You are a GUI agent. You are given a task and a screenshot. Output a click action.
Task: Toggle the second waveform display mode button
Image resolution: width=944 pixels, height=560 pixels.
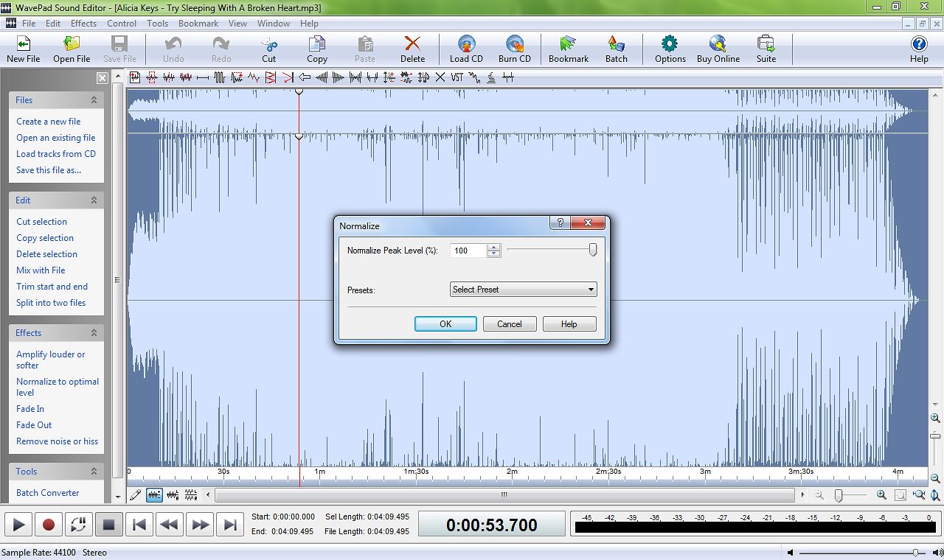pos(173,495)
